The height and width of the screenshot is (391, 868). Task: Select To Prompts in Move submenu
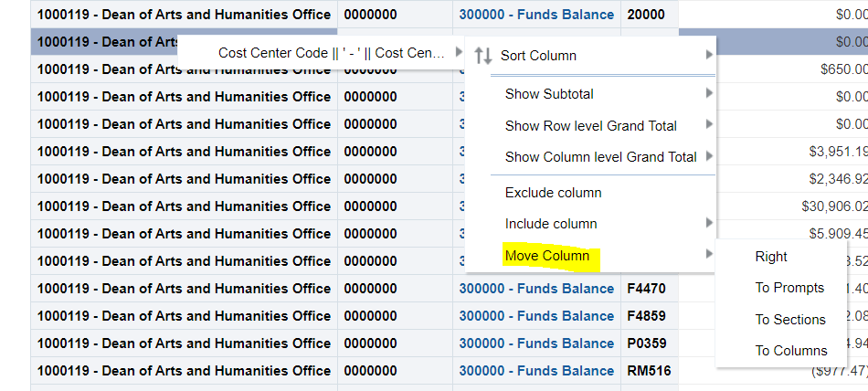[789, 288]
